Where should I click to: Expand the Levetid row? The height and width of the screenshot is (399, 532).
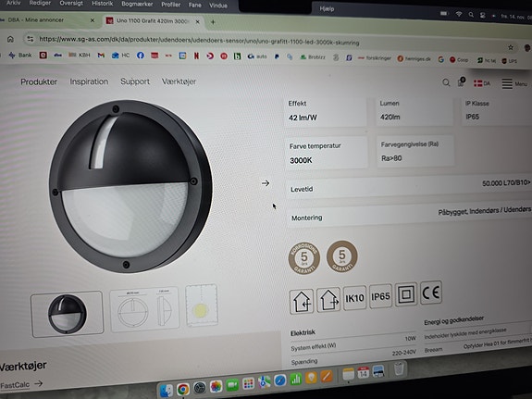pyautogui.click(x=409, y=186)
